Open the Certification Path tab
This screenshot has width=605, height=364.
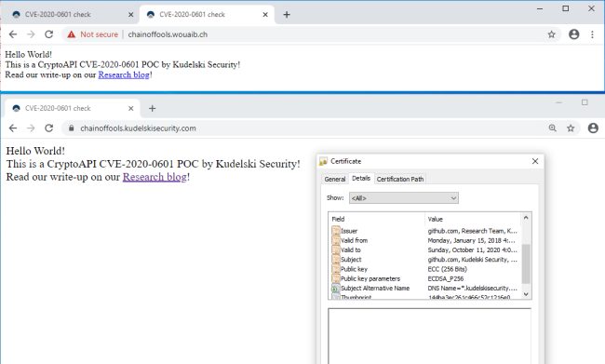click(400, 179)
